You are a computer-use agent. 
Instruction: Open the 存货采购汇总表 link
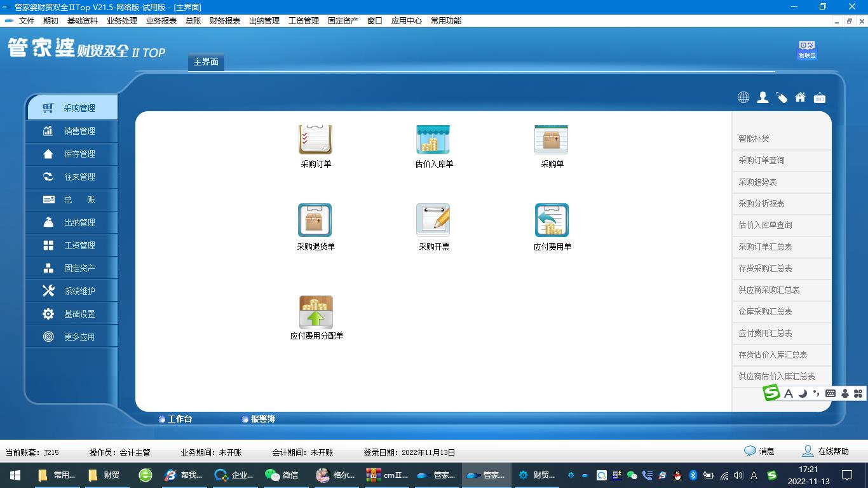[x=765, y=268]
